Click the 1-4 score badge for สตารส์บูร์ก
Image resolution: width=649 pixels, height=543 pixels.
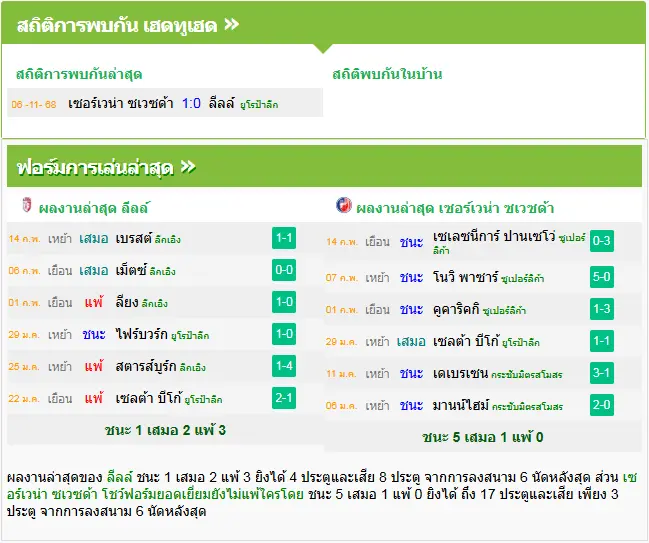284,366
